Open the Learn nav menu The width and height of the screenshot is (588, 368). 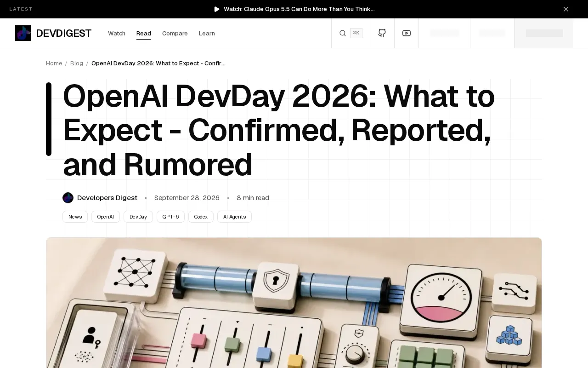tap(207, 33)
